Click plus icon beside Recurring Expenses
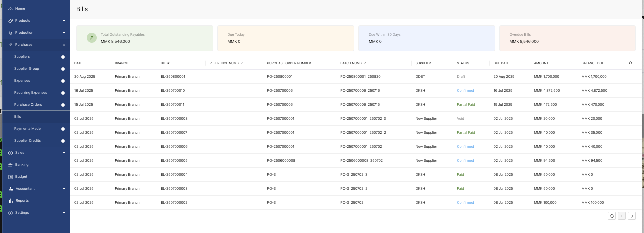Viewport: 644px width, 233px height. click(63, 93)
